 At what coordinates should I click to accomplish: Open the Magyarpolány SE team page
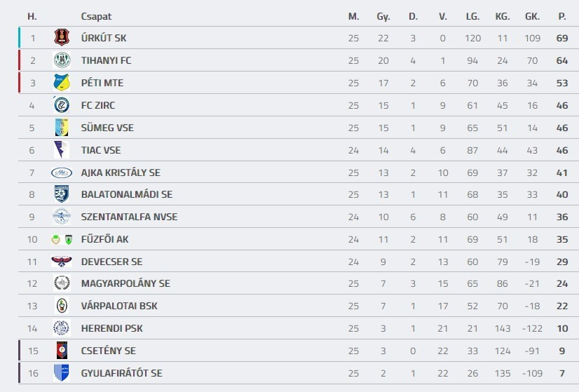pos(125,283)
